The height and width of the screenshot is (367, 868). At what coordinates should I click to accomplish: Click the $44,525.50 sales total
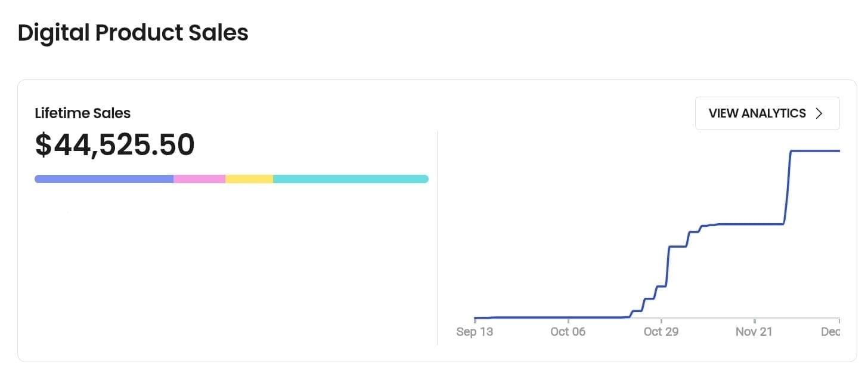tap(115, 145)
